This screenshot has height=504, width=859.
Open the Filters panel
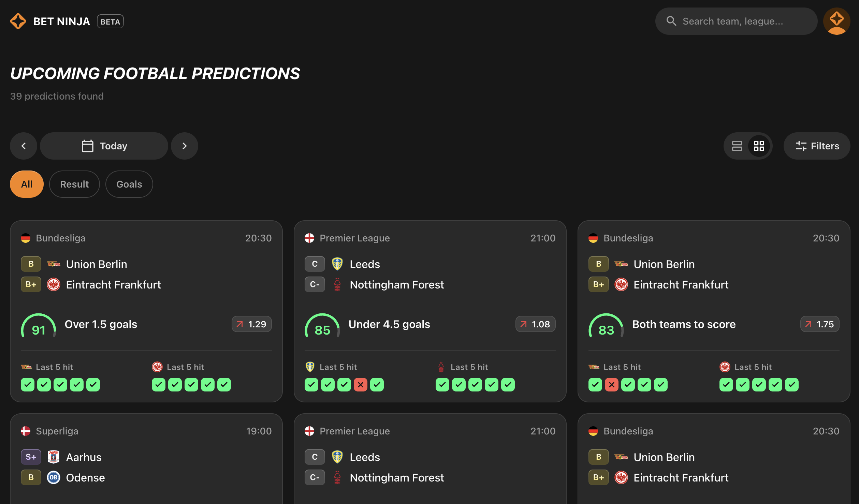click(x=817, y=146)
